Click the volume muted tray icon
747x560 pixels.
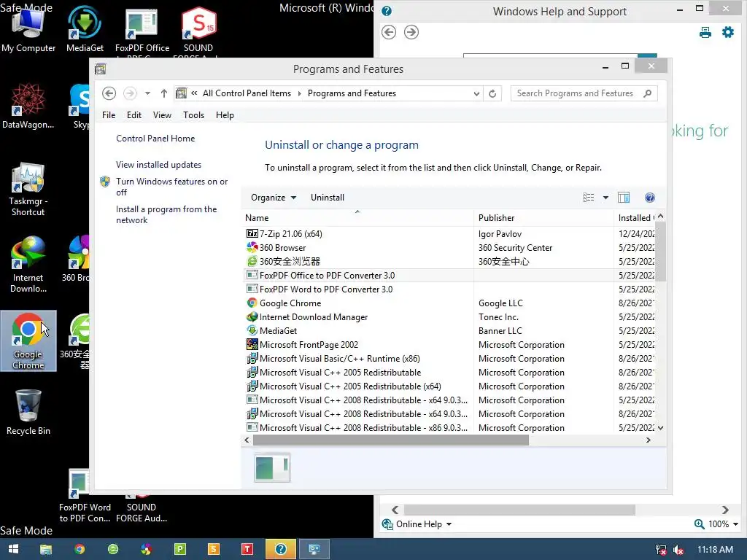678,550
